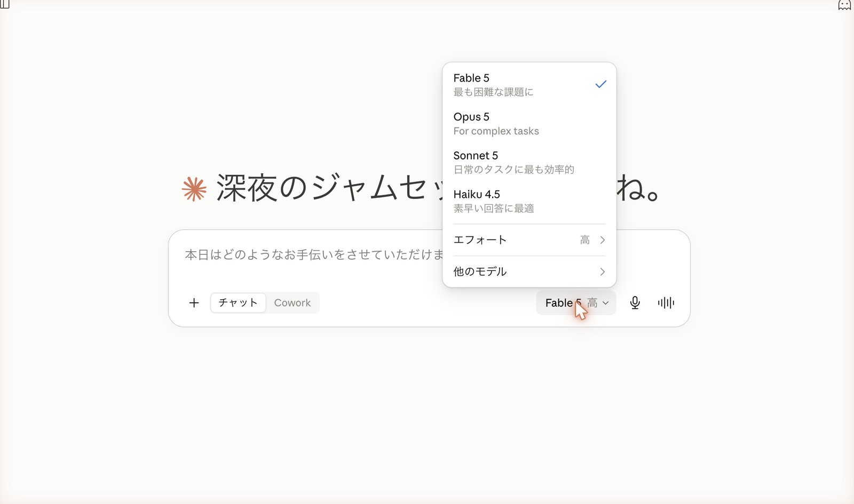
Task: Collapse the Fable 5 model selector dropdown
Action: tap(576, 303)
